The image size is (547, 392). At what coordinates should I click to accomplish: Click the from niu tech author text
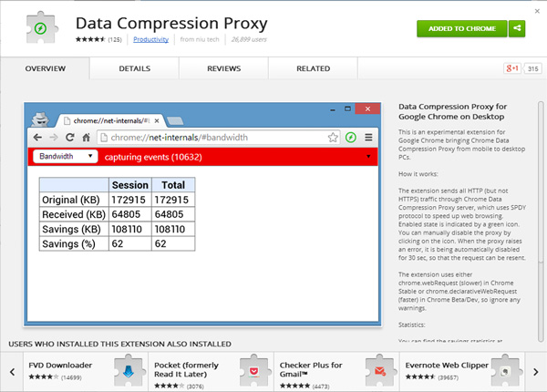click(200, 39)
